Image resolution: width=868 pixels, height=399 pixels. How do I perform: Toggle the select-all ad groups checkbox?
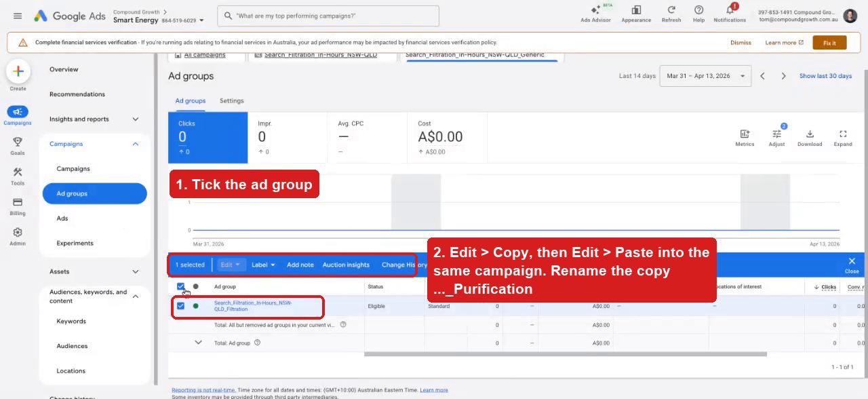(180, 286)
